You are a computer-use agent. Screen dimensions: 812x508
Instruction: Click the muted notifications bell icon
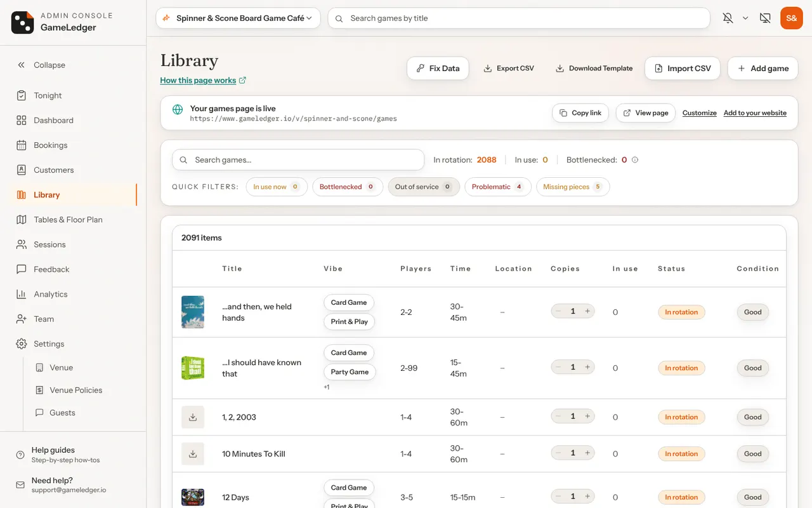(x=728, y=18)
